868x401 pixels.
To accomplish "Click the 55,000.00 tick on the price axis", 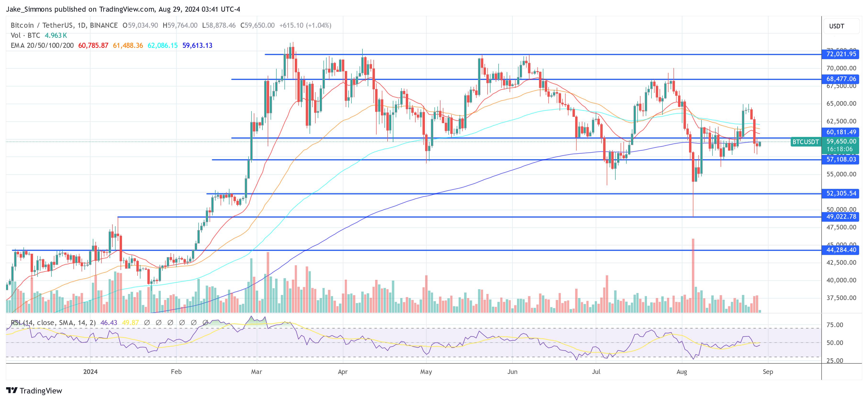I will point(841,174).
